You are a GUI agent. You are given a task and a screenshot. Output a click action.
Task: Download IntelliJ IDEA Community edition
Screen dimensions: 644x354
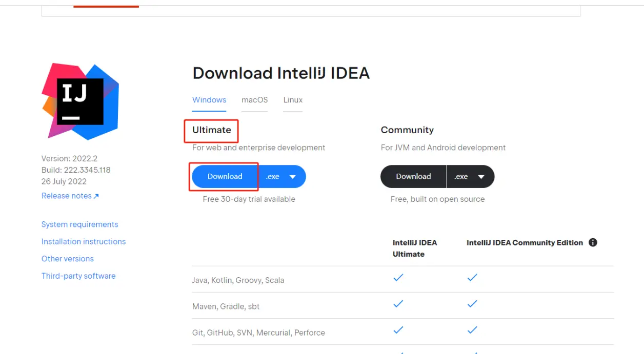coord(413,176)
